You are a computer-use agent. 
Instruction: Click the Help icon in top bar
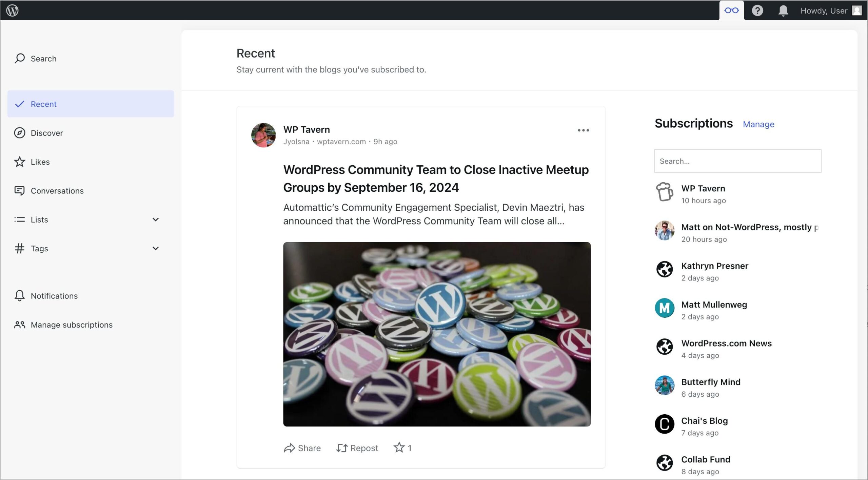757,10
